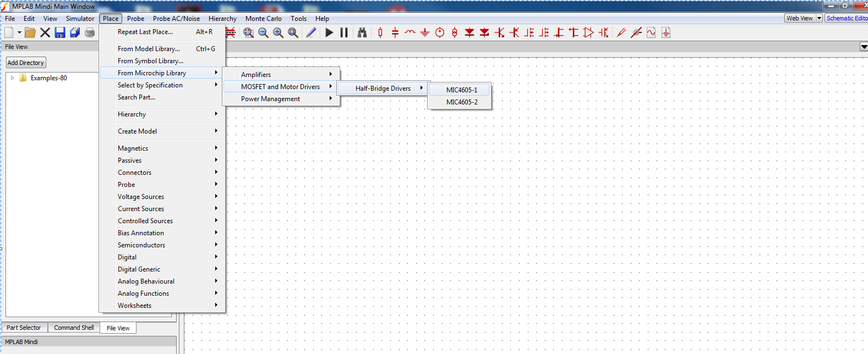Image resolution: width=868 pixels, height=354 pixels.
Task: Choose Search Part menu entry
Action: [162, 97]
